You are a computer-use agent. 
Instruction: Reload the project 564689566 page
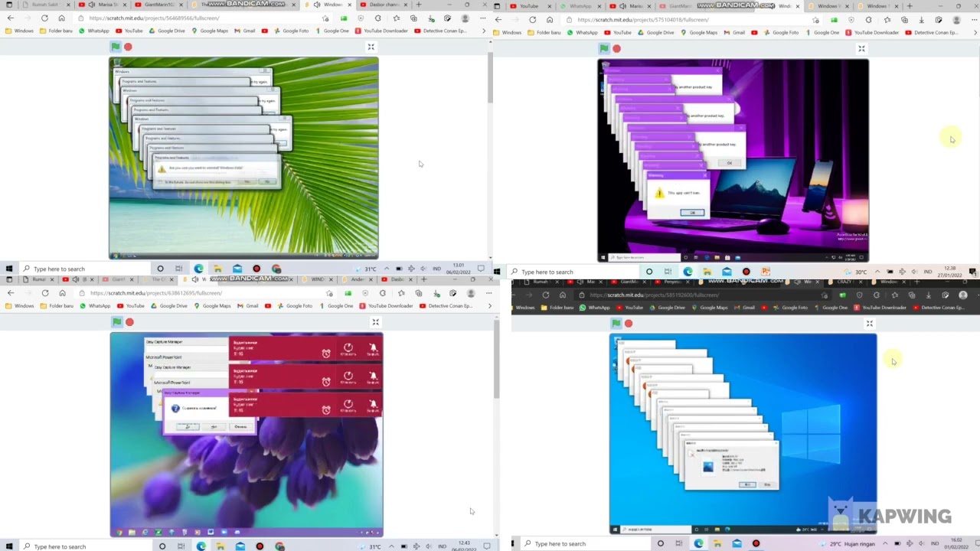(44, 18)
